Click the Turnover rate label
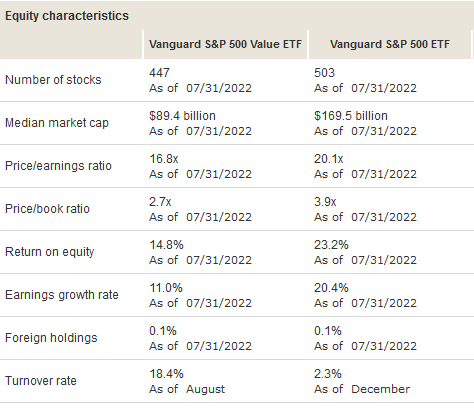The width and height of the screenshot is (474, 413). pyautogui.click(x=41, y=381)
